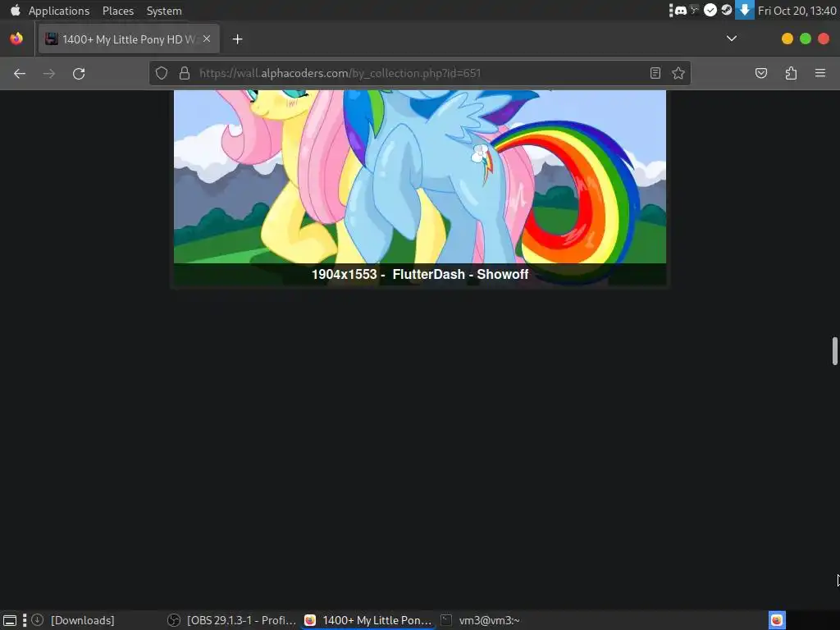Open the tracking protection shield icon
The height and width of the screenshot is (630, 840).
tap(162, 73)
